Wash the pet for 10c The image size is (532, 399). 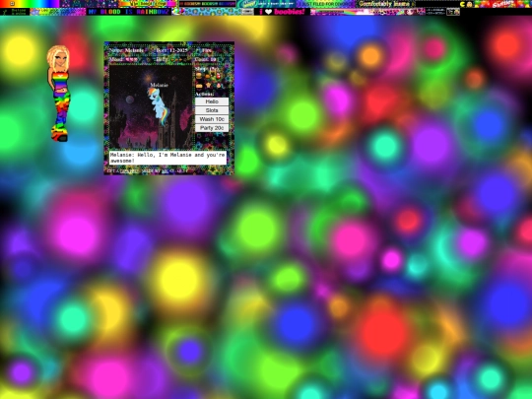212,119
